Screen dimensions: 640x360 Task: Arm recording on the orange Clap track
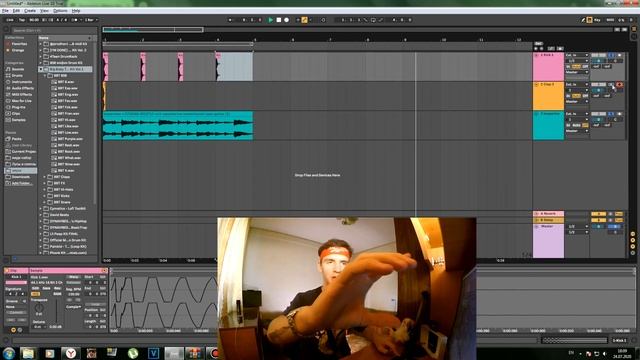click(x=619, y=84)
